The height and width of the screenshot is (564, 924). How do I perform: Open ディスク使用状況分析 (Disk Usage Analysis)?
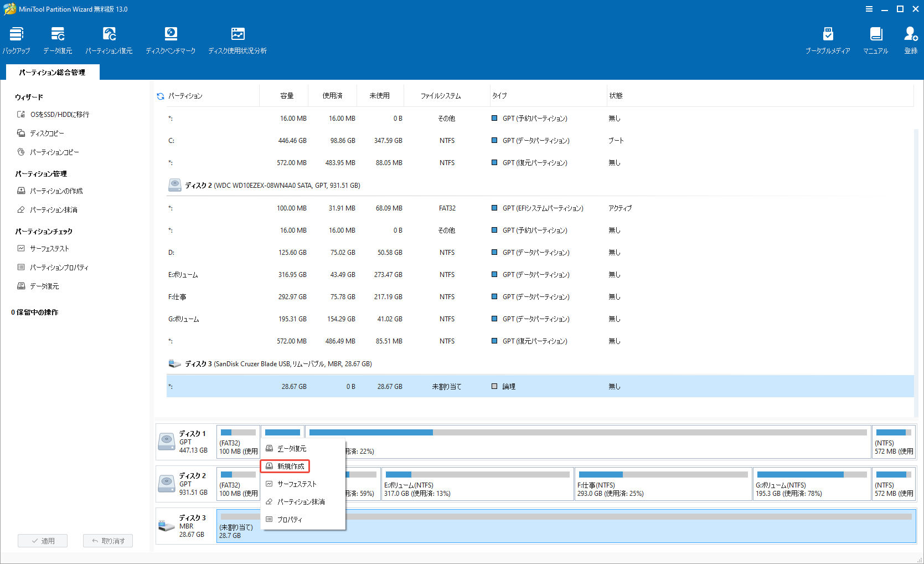coord(238,39)
